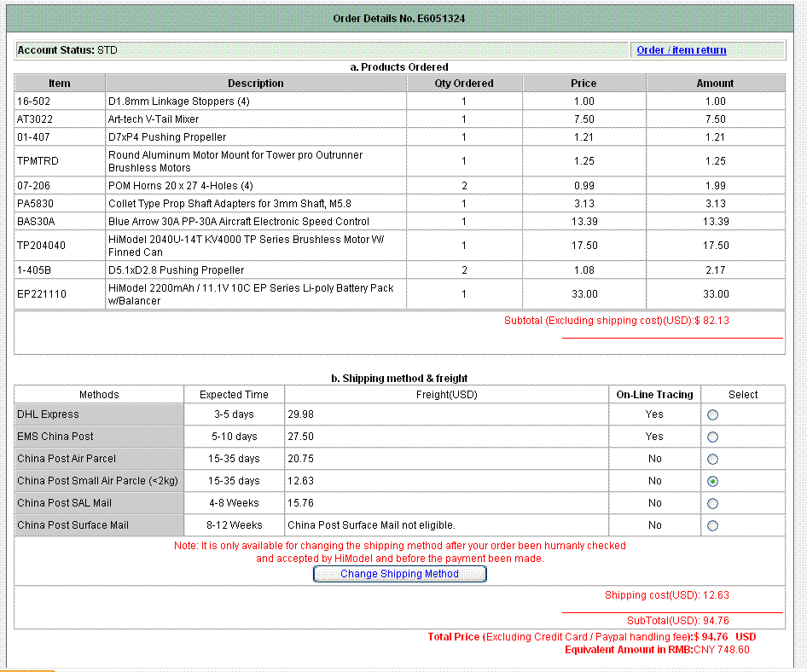This screenshot has height=672, width=807.
Task: Click the Order Details No. E6051324 title
Action: coord(398,19)
